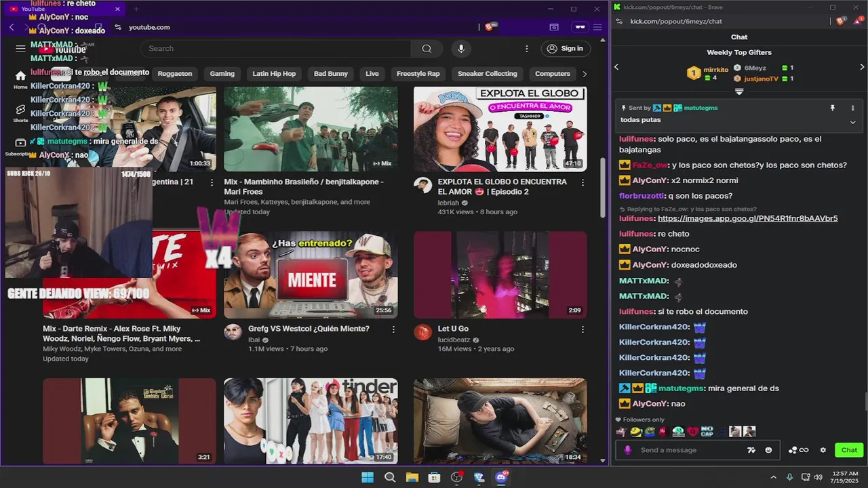Click the YouTube page vertical scrollbar
The width and height of the screenshot is (868, 488).
click(604, 188)
